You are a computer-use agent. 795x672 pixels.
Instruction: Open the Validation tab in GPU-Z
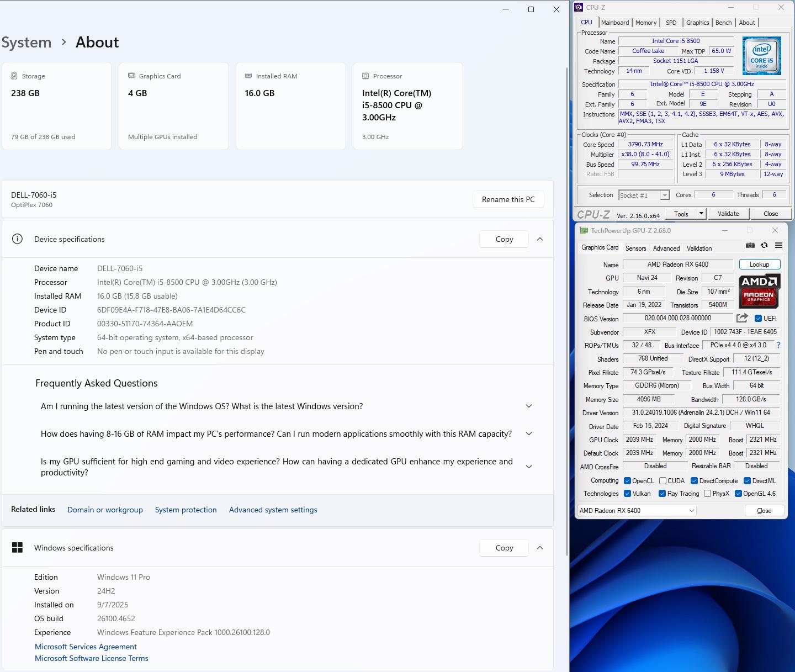coord(699,248)
